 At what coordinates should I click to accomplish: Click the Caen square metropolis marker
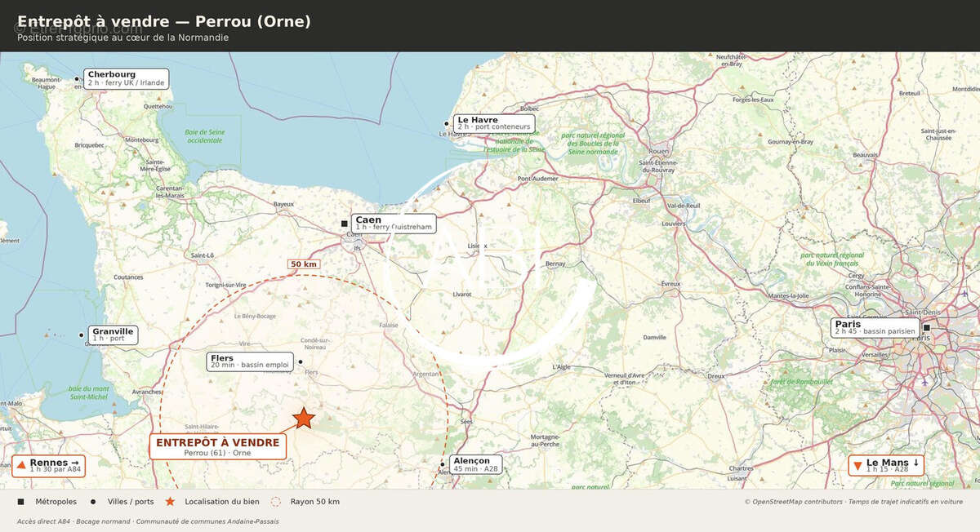tap(345, 224)
